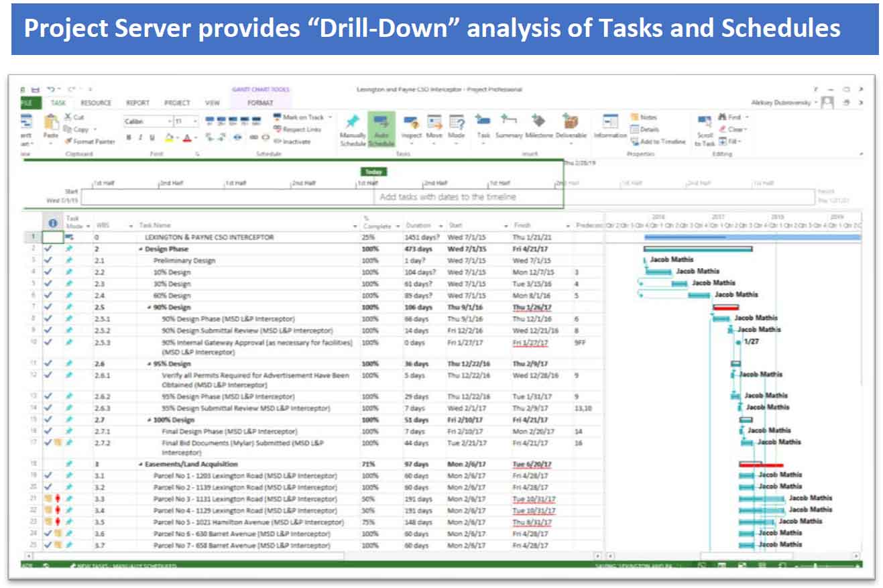Click the Scroll to Task icon
Image resolution: width=883 pixels, height=588 pixels.
704,122
